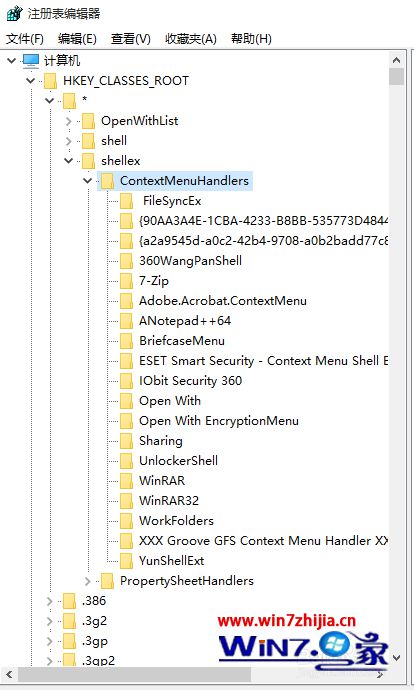This screenshot has height=690, width=414.
Task: Select the {90AA3A4E-1CBA-4233 key
Action: (x=263, y=221)
